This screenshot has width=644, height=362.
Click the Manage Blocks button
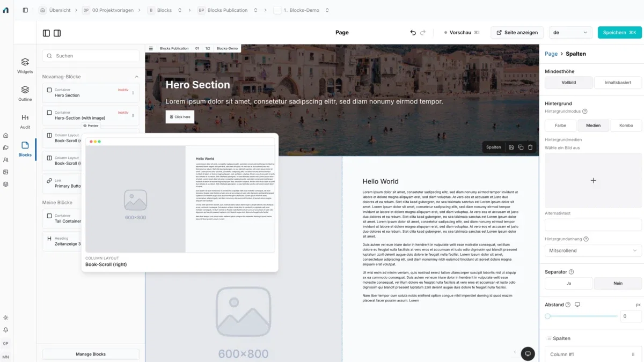[x=91, y=354]
